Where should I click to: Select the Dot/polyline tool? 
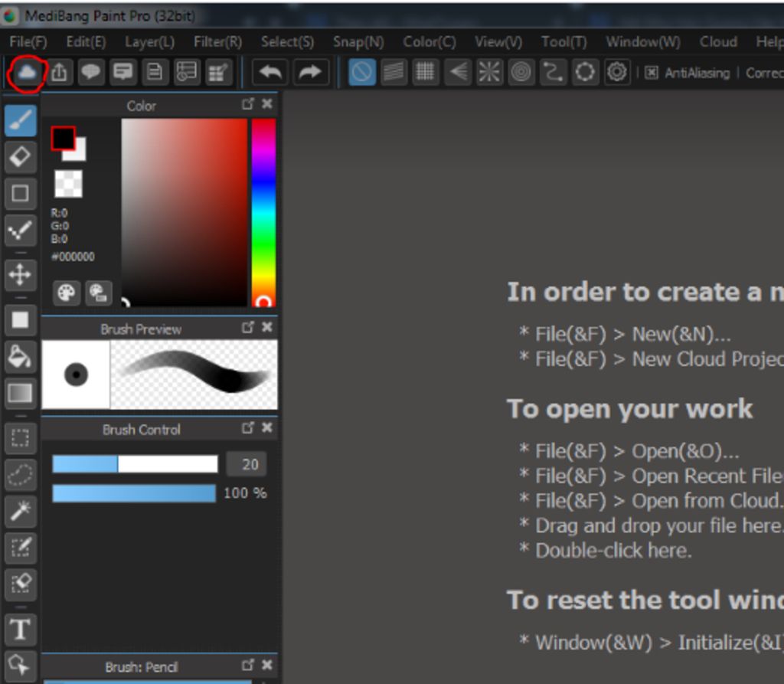point(21,230)
